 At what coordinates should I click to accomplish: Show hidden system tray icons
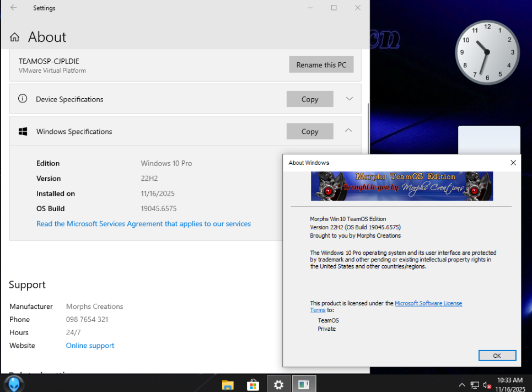click(x=462, y=385)
